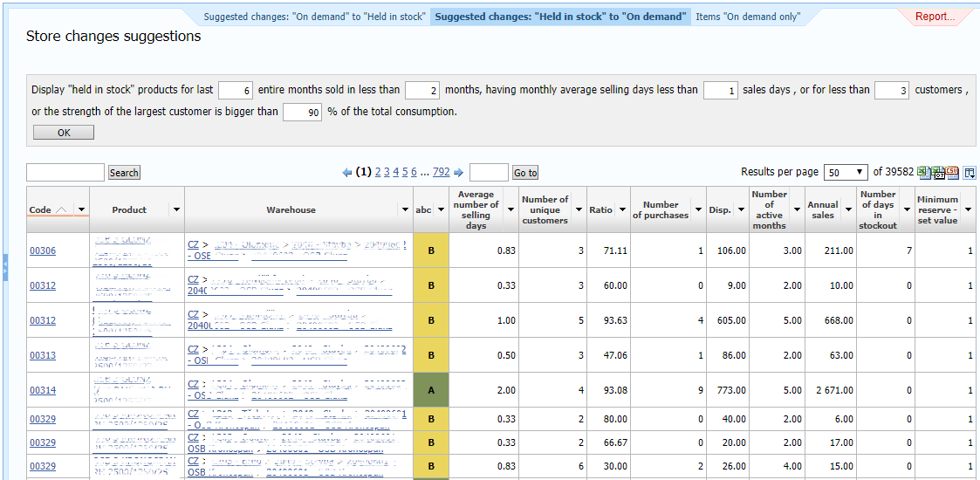Click the largest customer percentage field
This screenshot has width=980, height=480.
(302, 113)
